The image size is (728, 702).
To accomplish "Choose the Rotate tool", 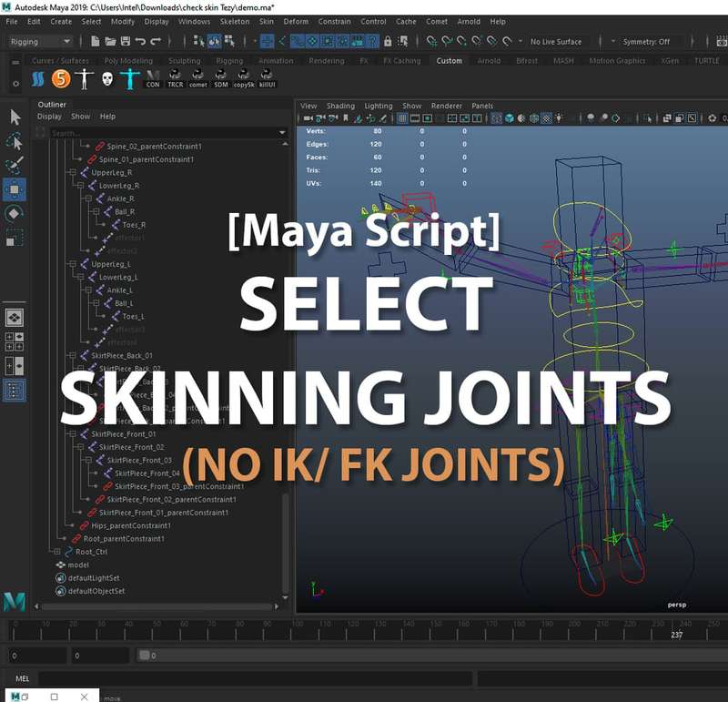I will [x=15, y=213].
